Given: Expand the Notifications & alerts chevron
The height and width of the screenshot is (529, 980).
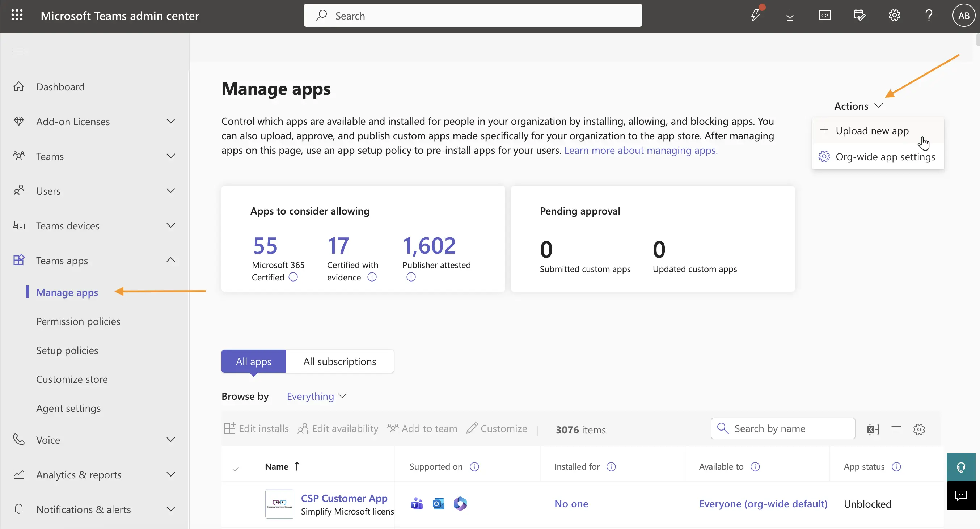Looking at the screenshot, I should point(171,509).
